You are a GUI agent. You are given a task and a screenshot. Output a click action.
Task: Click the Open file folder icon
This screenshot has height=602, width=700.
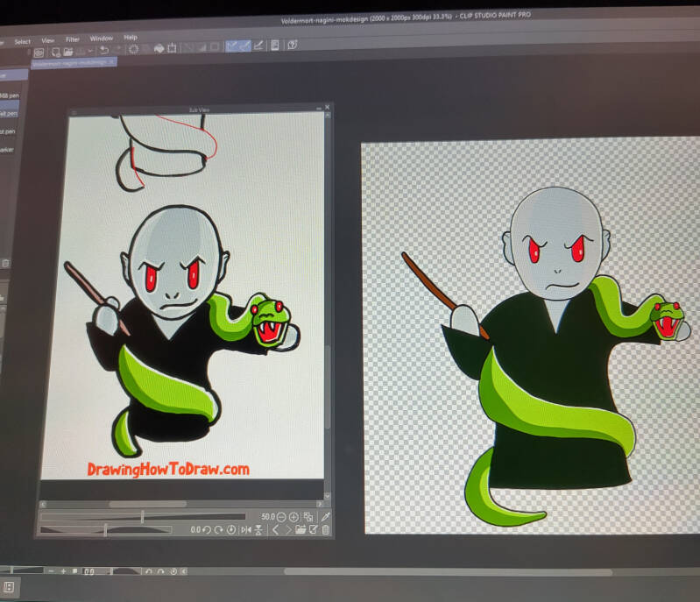pyautogui.click(x=67, y=52)
